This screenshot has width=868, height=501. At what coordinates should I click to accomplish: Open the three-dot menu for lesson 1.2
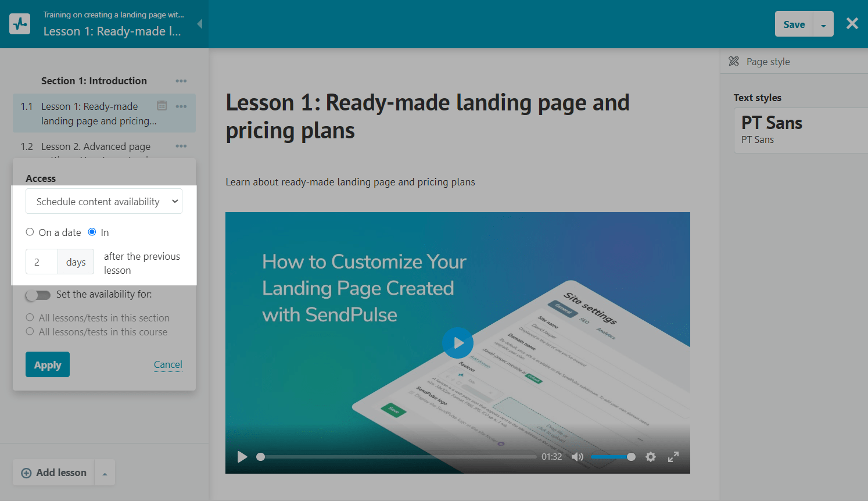point(181,146)
